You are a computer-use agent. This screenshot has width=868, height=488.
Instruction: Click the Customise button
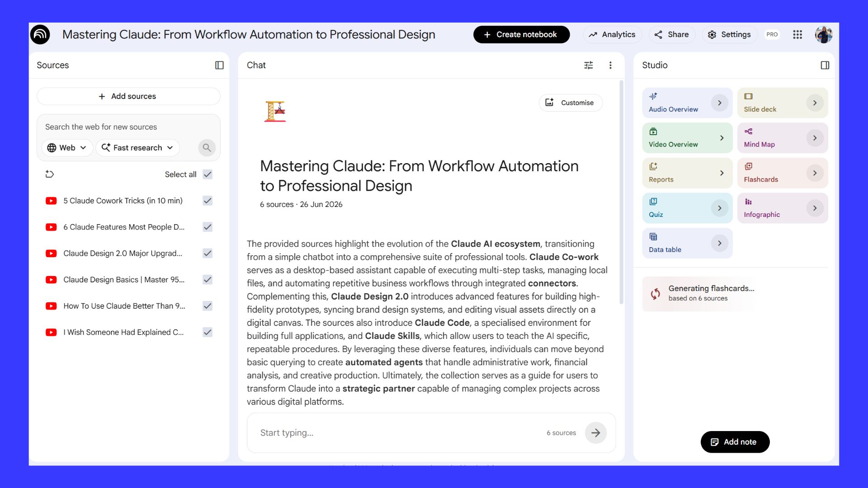571,103
